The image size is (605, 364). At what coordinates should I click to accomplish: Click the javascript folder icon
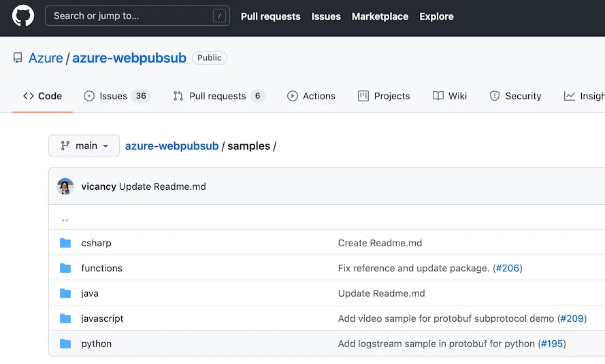65,318
